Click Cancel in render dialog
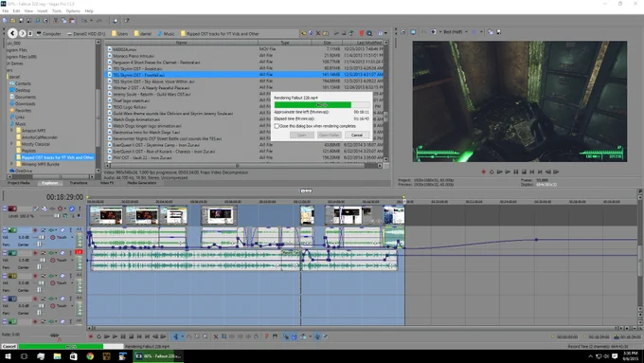The image size is (644, 363). click(x=357, y=135)
